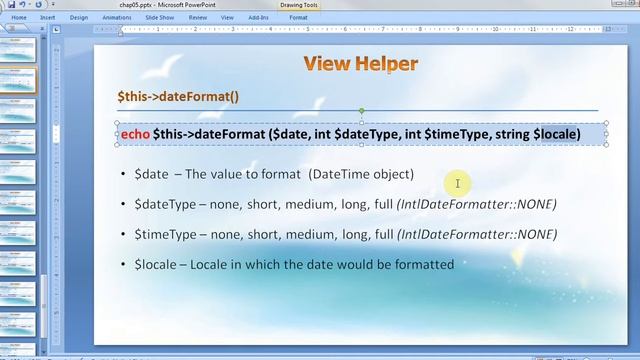
Task: Click "chap05.pptx - Microsoft PowerPoint" title bar text
Action: (x=168, y=5)
